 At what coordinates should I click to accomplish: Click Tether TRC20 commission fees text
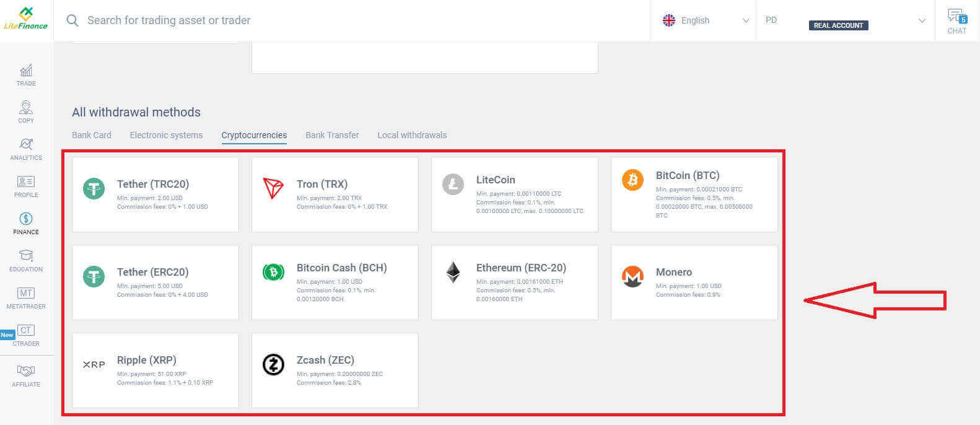point(162,207)
